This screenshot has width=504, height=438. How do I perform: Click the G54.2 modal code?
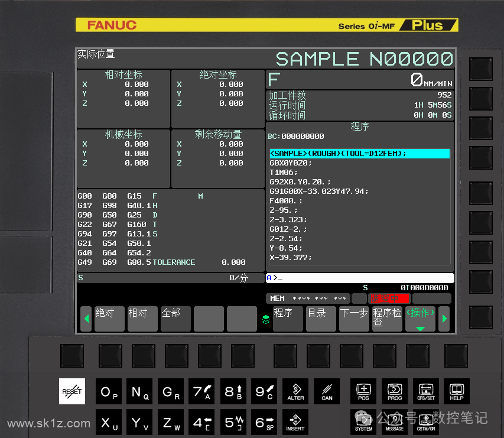139,253
